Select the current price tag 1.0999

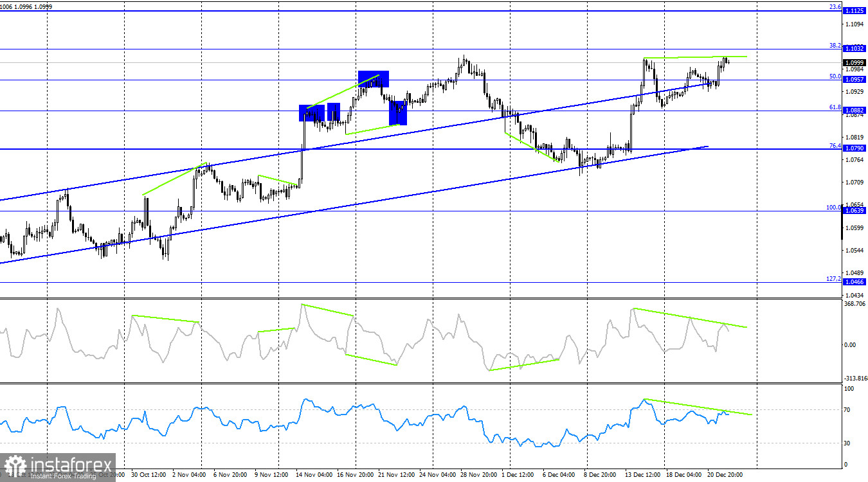(x=854, y=62)
